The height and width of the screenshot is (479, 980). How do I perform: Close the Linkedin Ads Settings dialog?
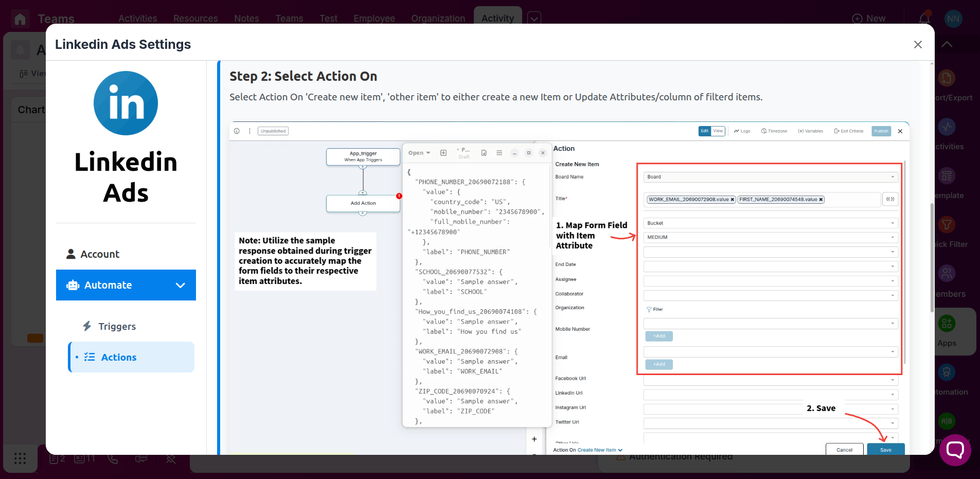[x=918, y=45]
